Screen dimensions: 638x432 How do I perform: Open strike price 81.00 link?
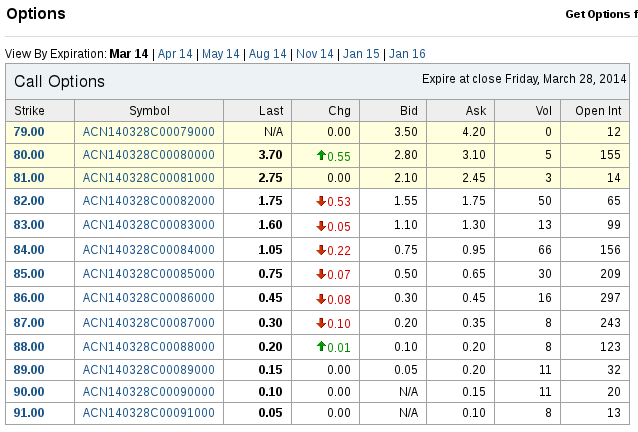29,178
